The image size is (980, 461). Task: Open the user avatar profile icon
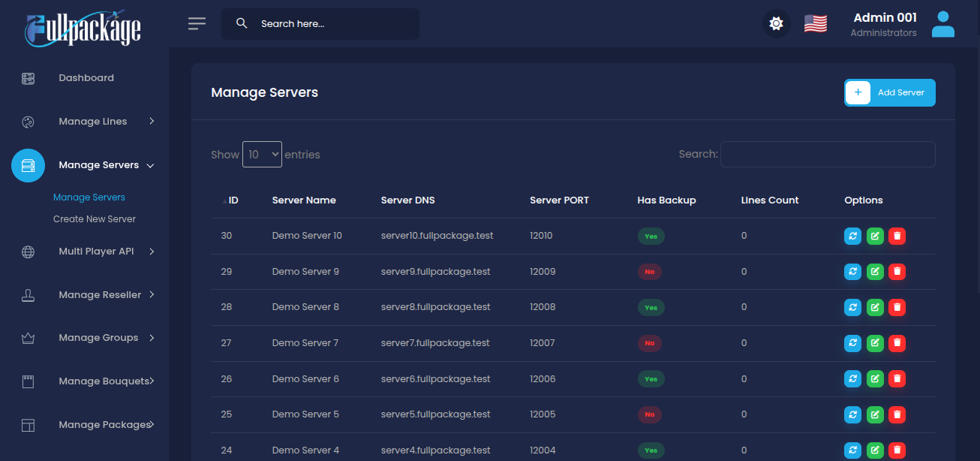click(x=943, y=24)
